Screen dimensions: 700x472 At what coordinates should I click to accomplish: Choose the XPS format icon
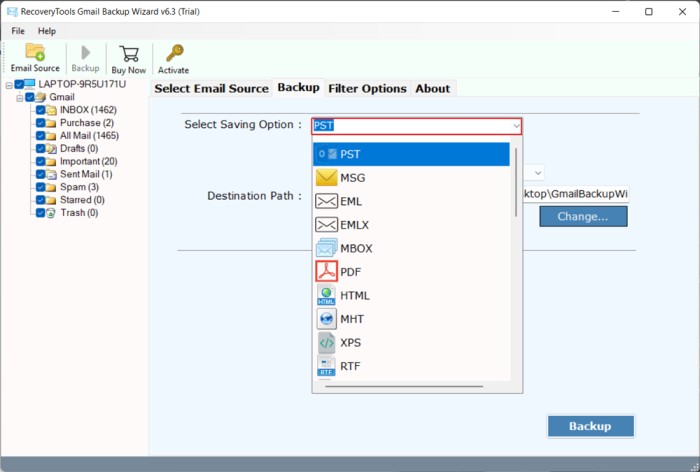(x=327, y=342)
